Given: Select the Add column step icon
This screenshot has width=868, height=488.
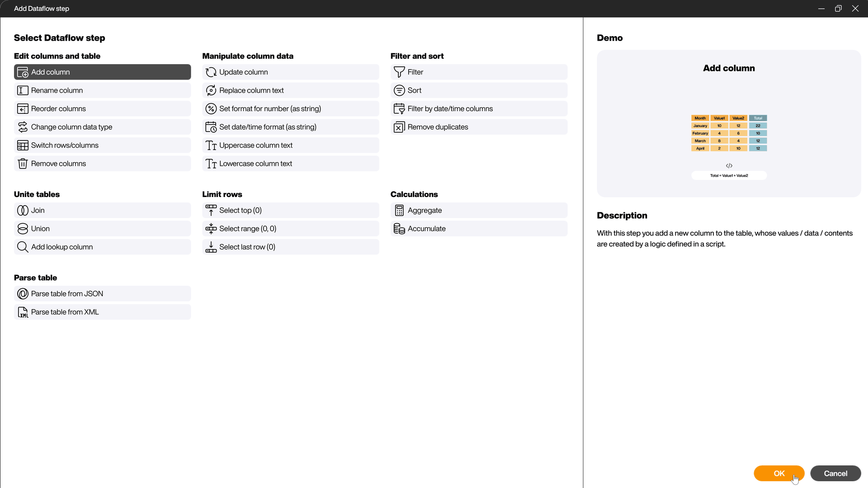Looking at the screenshot, I should (23, 72).
